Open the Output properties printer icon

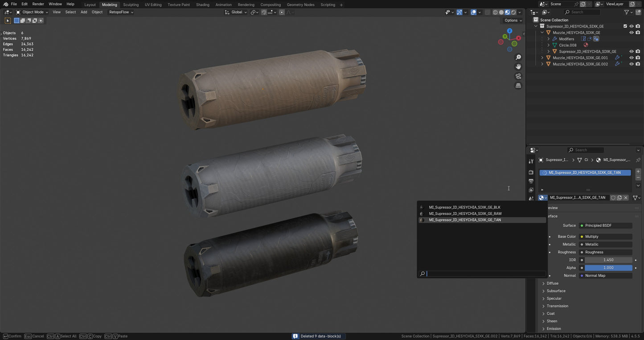click(x=531, y=181)
